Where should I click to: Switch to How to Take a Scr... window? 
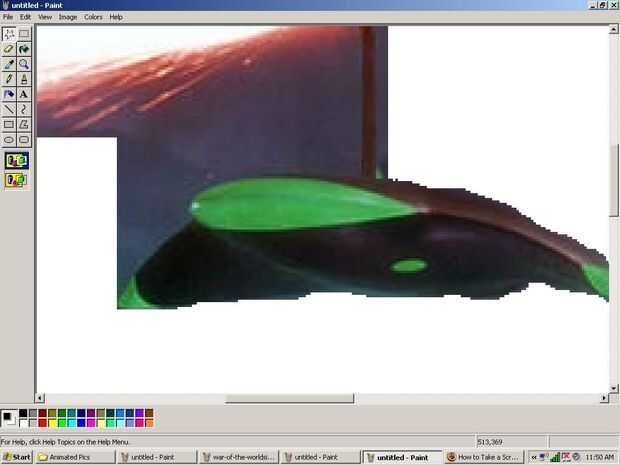(x=484, y=457)
